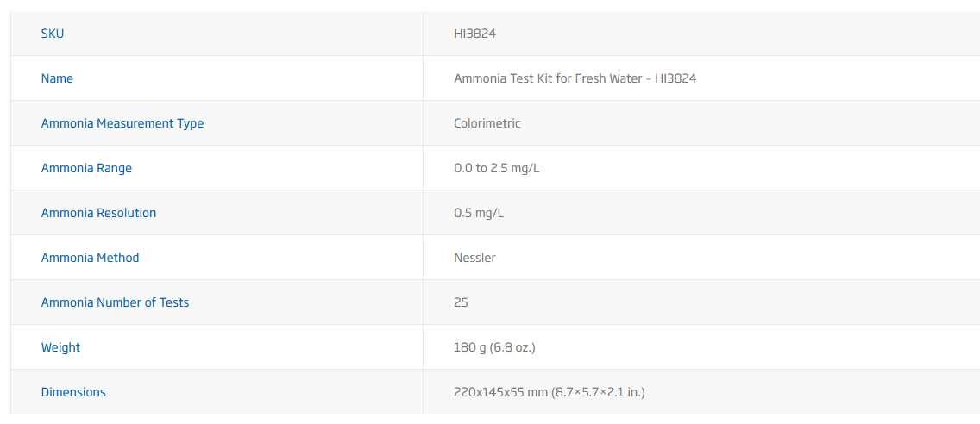
Task: Click the 0.0 to 2.5 mg/L value
Action: coord(496,168)
